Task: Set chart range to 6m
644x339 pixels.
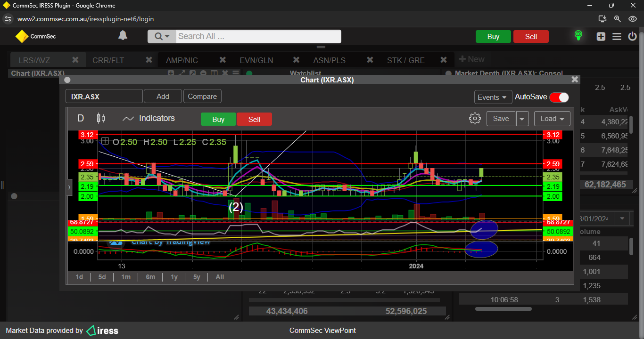Action: pos(150,277)
